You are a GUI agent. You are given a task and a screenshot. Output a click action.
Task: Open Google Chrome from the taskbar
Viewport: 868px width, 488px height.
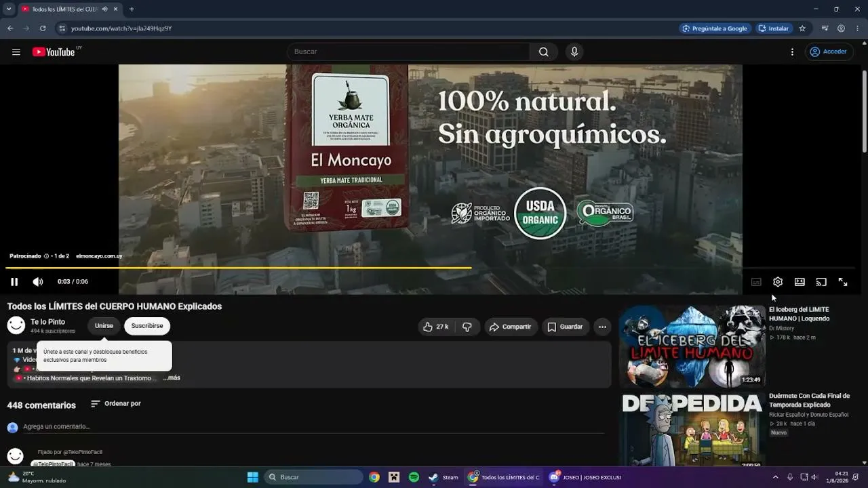click(x=374, y=477)
